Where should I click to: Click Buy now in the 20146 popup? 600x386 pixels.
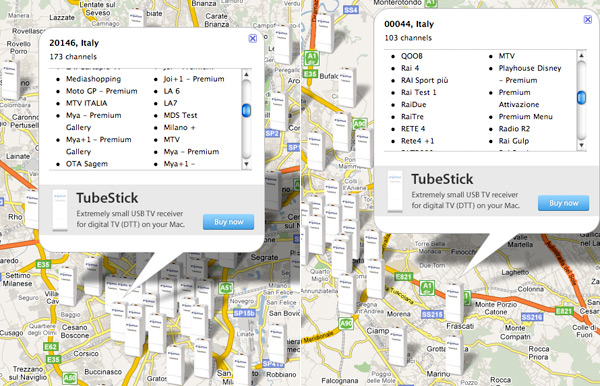coord(228,222)
